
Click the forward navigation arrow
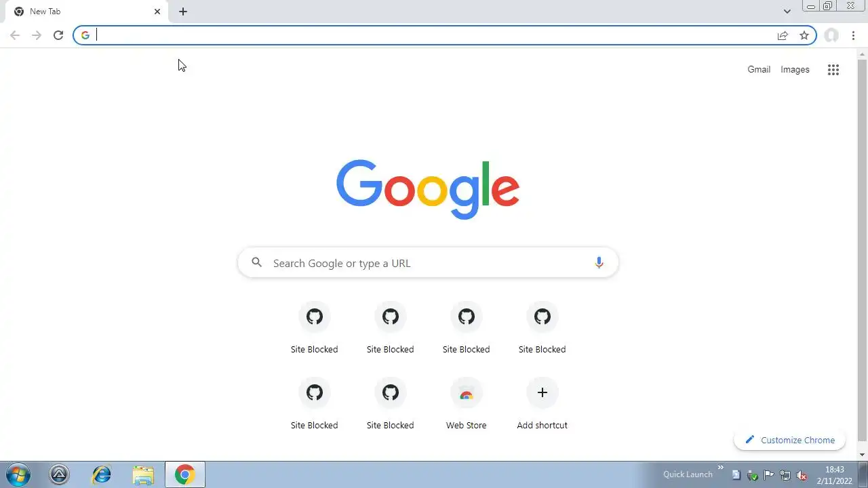pos(37,35)
